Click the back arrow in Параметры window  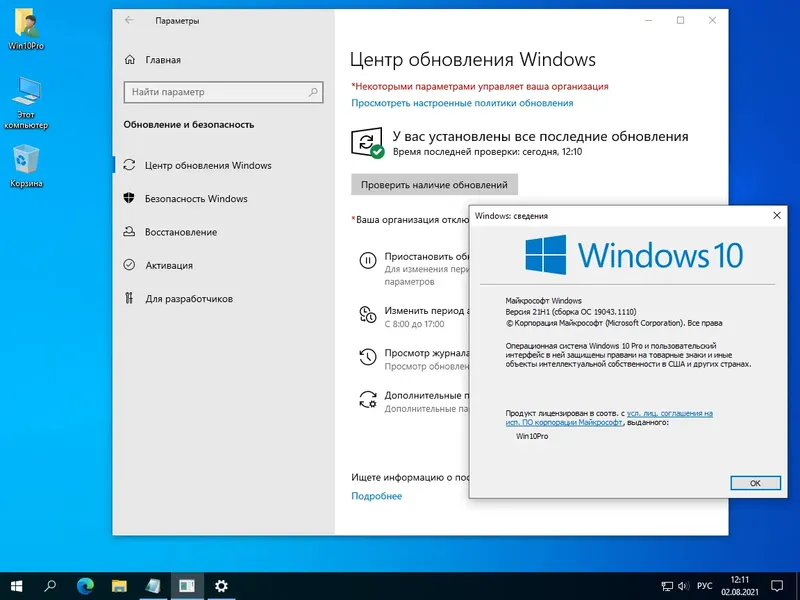(x=130, y=20)
